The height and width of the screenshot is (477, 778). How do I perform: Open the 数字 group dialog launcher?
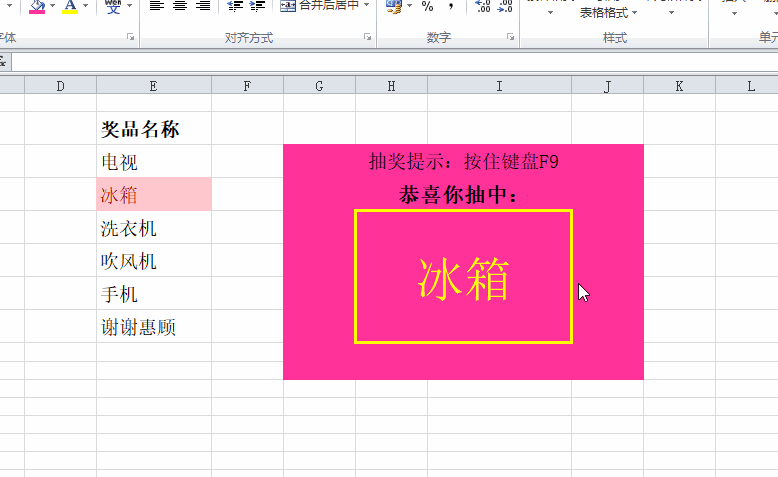click(510, 38)
